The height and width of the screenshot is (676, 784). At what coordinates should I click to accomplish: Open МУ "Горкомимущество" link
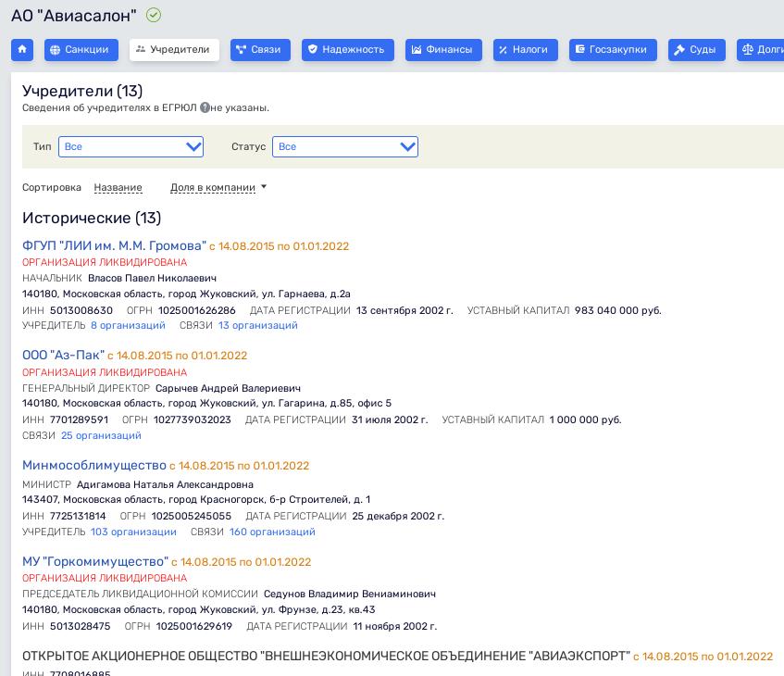pos(95,562)
